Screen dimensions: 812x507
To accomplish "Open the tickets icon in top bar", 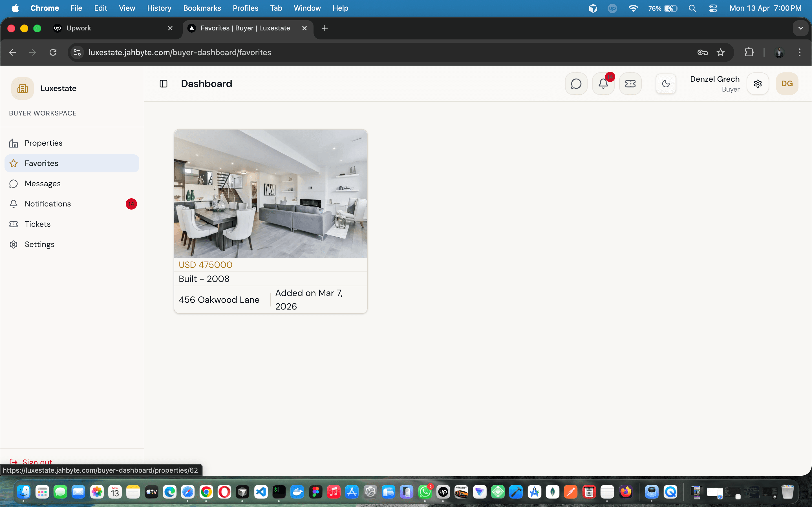I will (630, 83).
